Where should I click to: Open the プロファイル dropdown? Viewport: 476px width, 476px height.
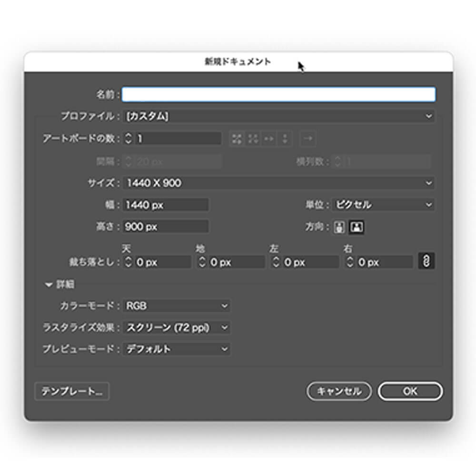click(x=278, y=116)
